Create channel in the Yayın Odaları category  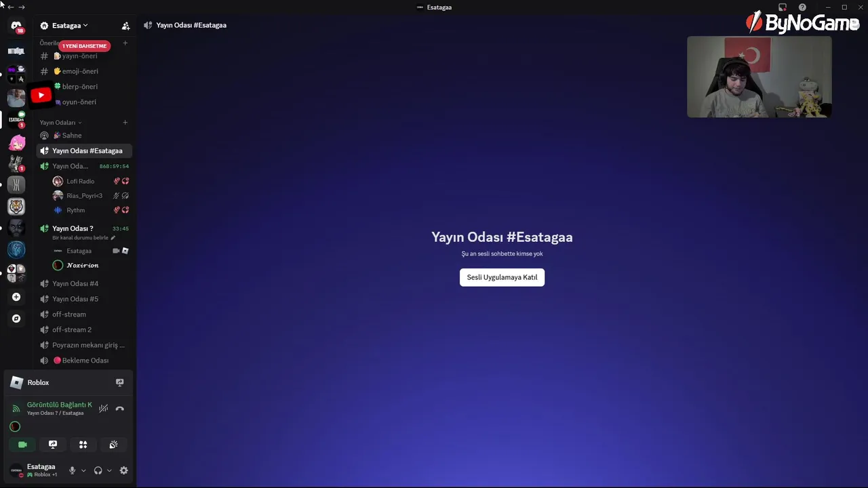pyautogui.click(x=125, y=123)
